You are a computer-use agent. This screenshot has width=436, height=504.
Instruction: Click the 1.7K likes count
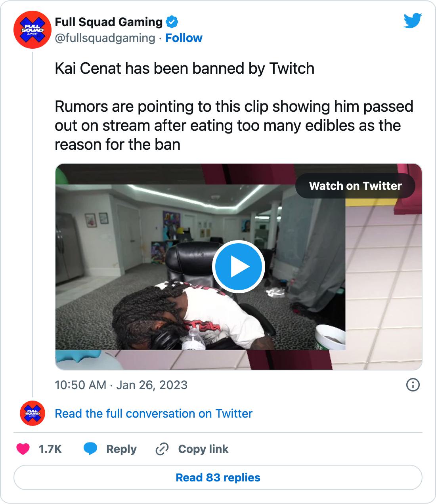pyautogui.click(x=50, y=449)
